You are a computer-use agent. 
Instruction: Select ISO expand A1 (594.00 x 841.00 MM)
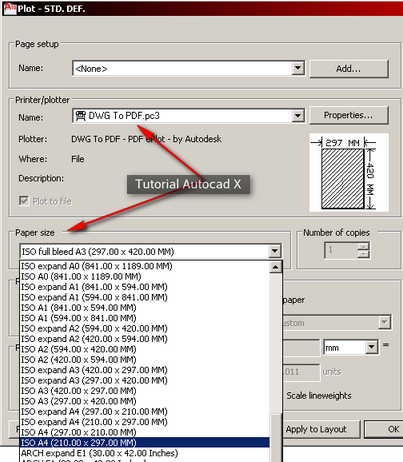tap(145, 297)
